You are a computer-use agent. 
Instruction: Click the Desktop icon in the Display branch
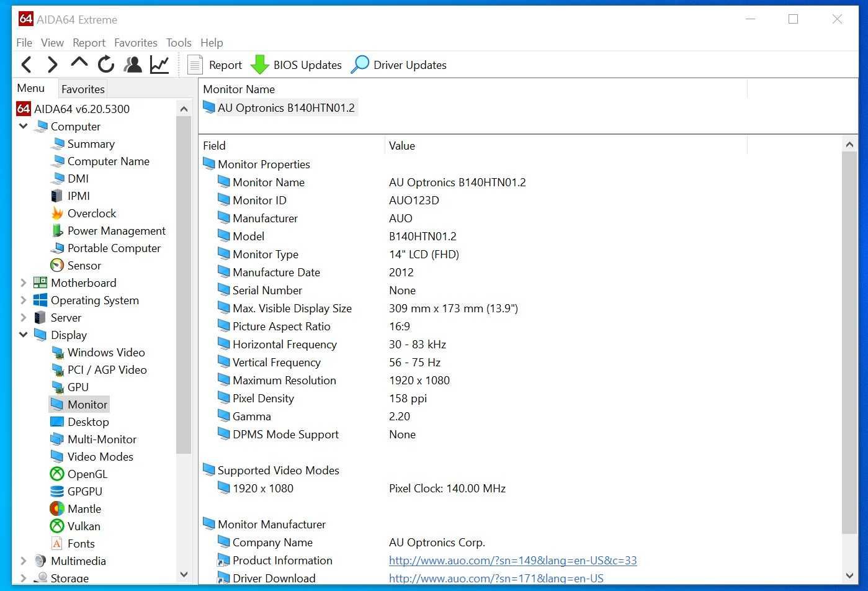click(x=57, y=422)
